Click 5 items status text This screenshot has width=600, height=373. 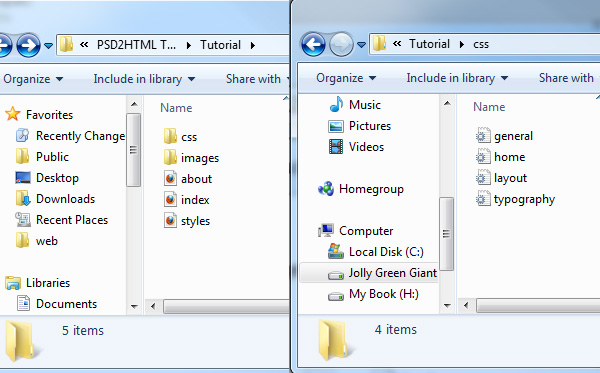point(83,331)
